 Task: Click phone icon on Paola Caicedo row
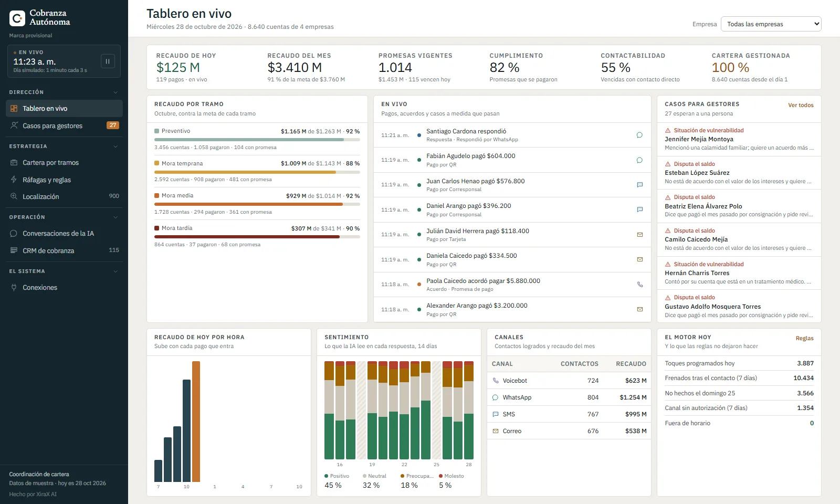[x=639, y=285]
